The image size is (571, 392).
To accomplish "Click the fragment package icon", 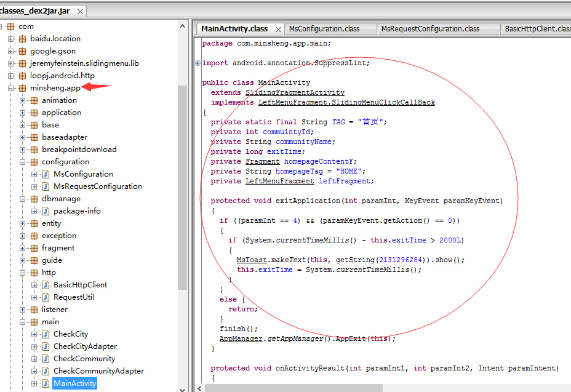I will [34, 249].
